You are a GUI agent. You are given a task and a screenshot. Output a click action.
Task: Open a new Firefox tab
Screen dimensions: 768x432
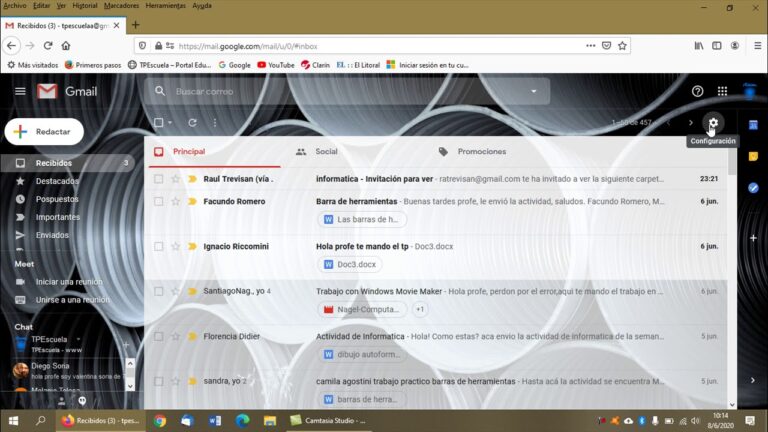tap(136, 25)
